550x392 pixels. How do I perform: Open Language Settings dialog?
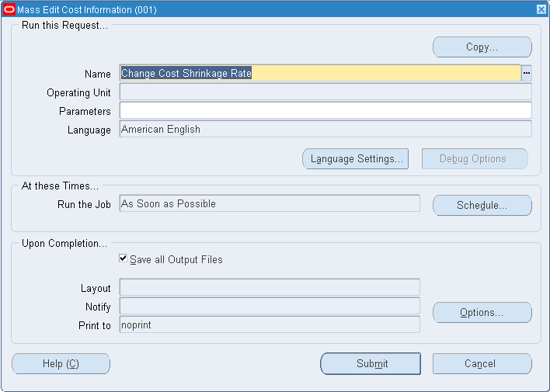pos(355,159)
